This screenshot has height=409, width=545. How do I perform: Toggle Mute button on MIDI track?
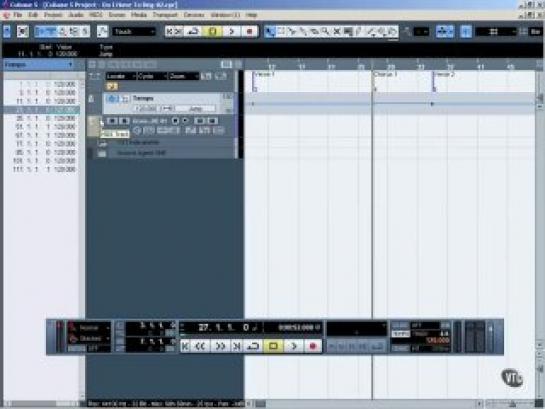[112, 121]
